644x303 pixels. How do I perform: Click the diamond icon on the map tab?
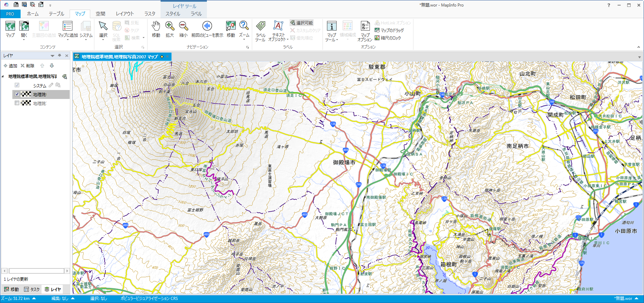[162, 57]
